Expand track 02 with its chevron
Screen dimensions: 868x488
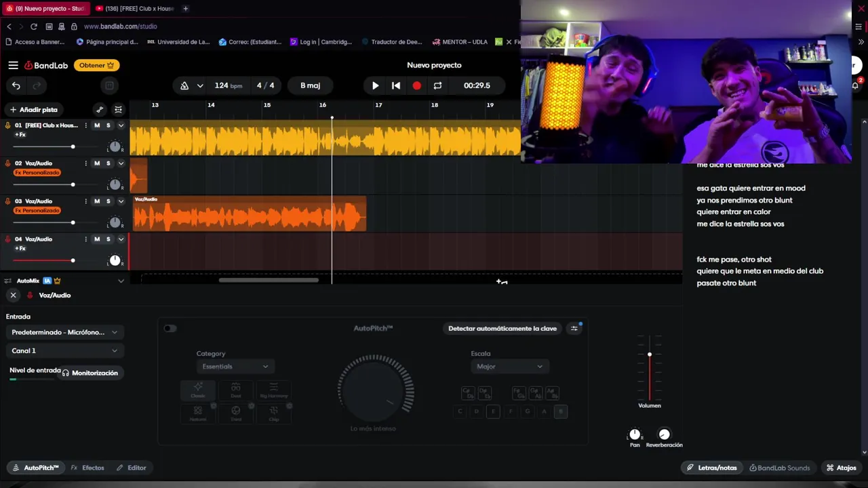121,163
